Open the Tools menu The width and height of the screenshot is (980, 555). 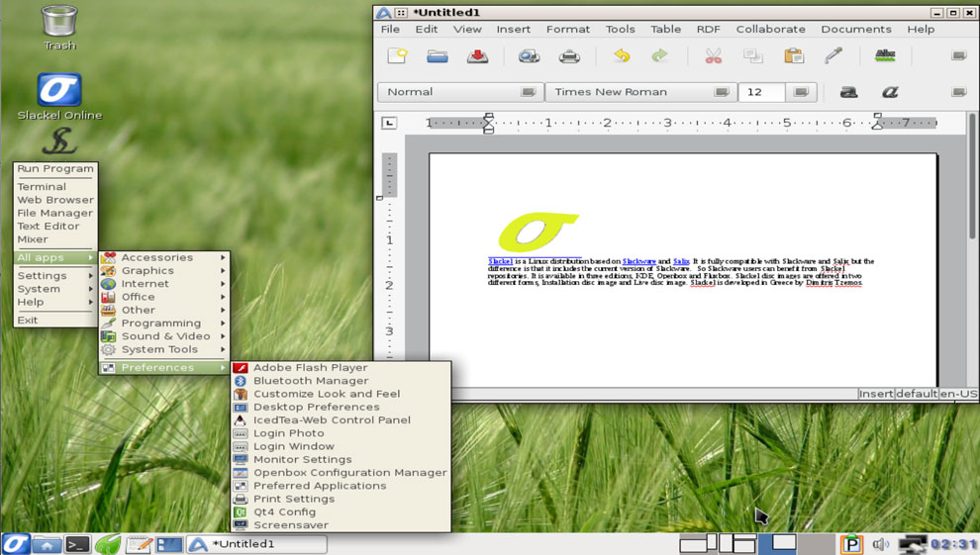[x=620, y=30]
